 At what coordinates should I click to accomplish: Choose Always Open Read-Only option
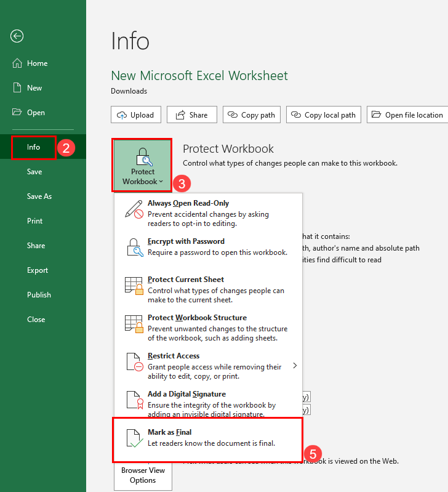click(x=208, y=213)
